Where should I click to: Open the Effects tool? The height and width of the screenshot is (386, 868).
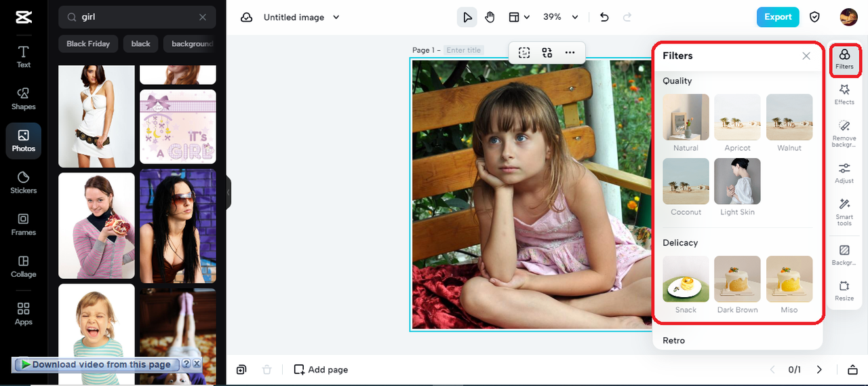point(844,94)
